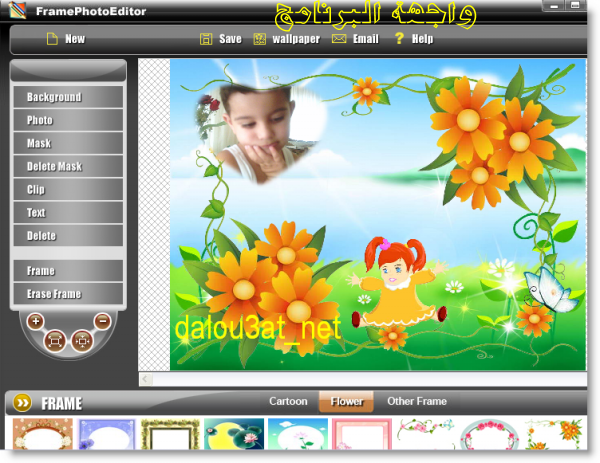Open the Other Frame tab

point(416,402)
